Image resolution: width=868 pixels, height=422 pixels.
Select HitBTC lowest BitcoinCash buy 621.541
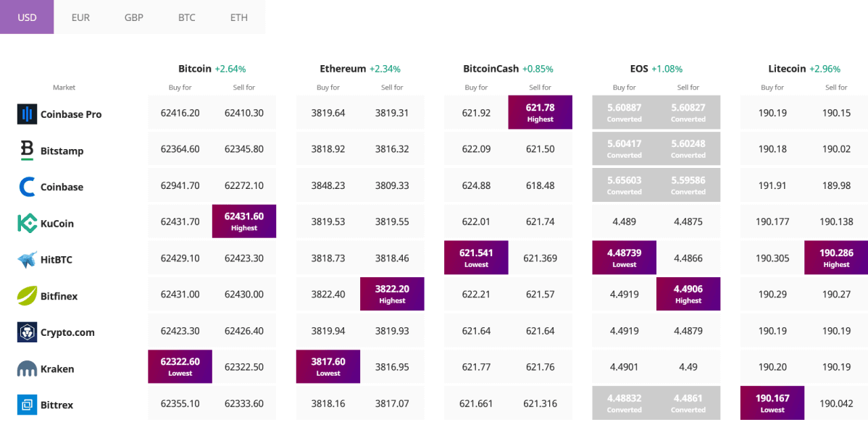pyautogui.click(x=476, y=258)
